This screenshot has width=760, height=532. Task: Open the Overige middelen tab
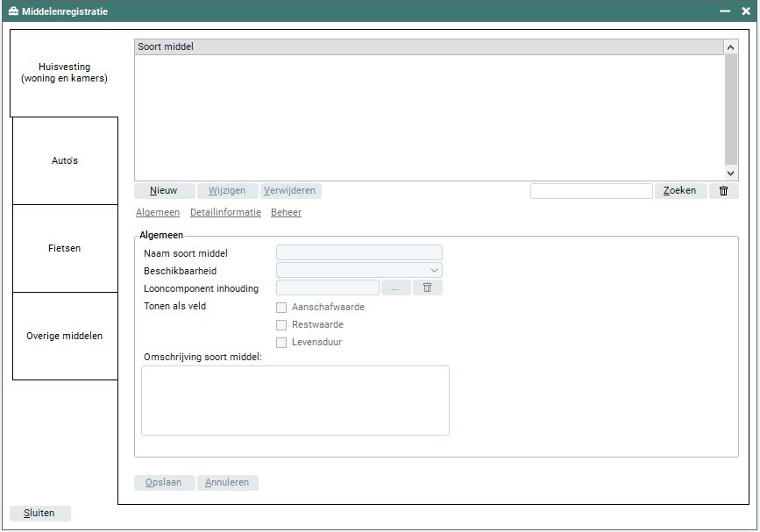tap(65, 337)
